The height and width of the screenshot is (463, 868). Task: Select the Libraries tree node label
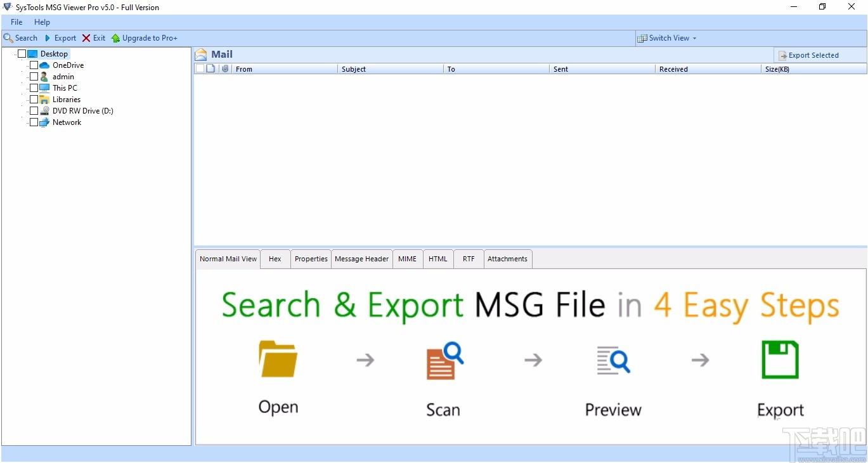67,100
